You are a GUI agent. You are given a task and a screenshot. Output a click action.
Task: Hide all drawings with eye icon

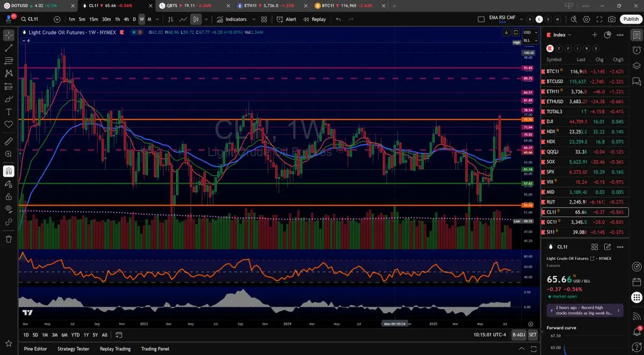pyautogui.click(x=9, y=209)
